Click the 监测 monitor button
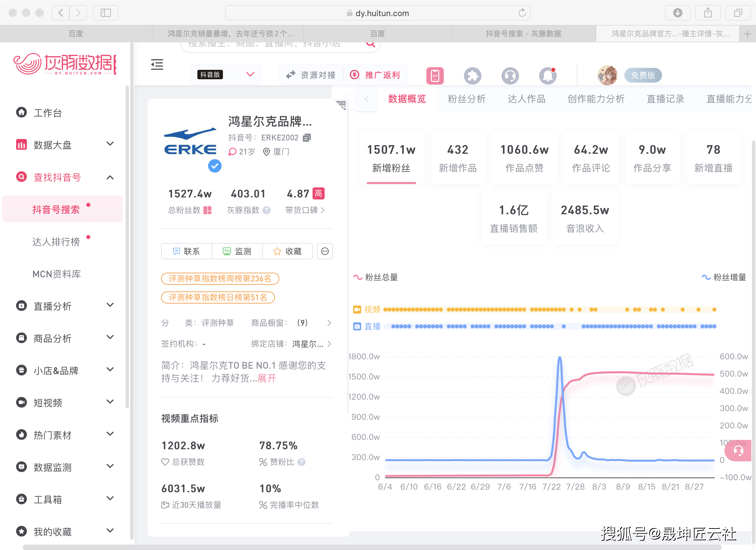Image resolution: width=756 pixels, height=550 pixels. pyautogui.click(x=237, y=251)
